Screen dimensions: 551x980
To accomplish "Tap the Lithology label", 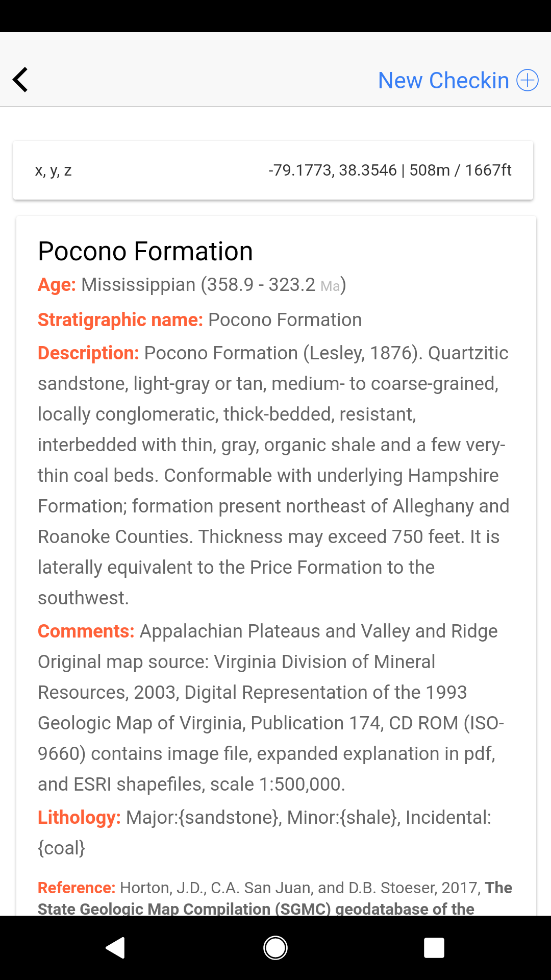I will [x=79, y=818].
